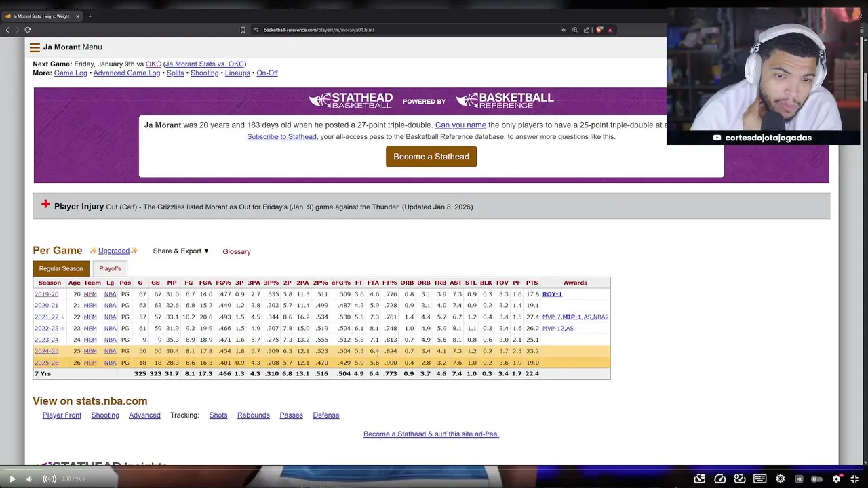
Task: Click the Basketball Reference logo in banner
Action: coord(505,101)
